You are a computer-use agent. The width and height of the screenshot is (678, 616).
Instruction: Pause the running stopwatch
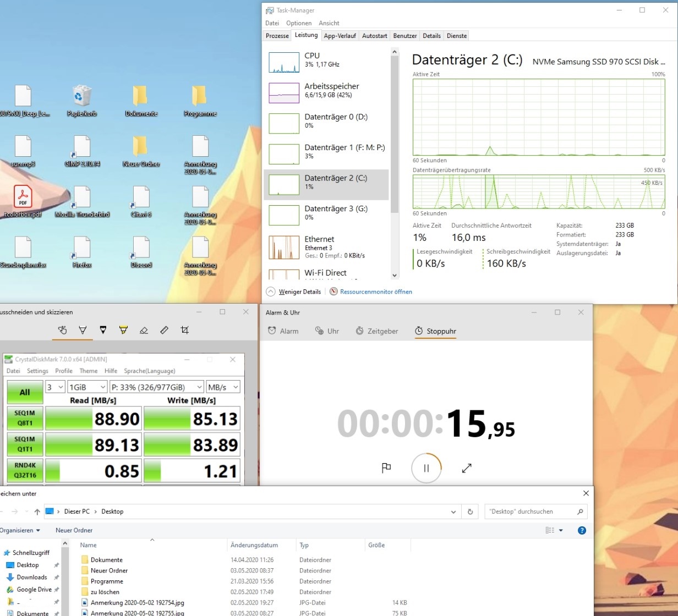click(426, 468)
